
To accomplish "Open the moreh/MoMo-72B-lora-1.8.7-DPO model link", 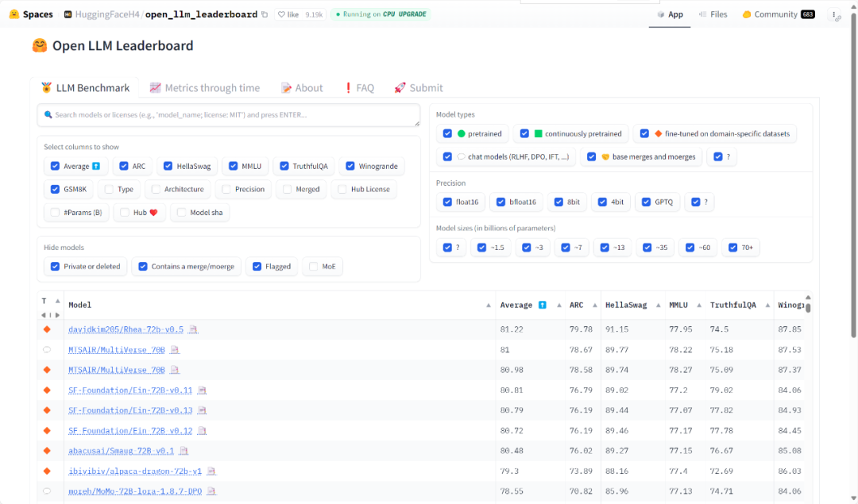I will pos(135,491).
